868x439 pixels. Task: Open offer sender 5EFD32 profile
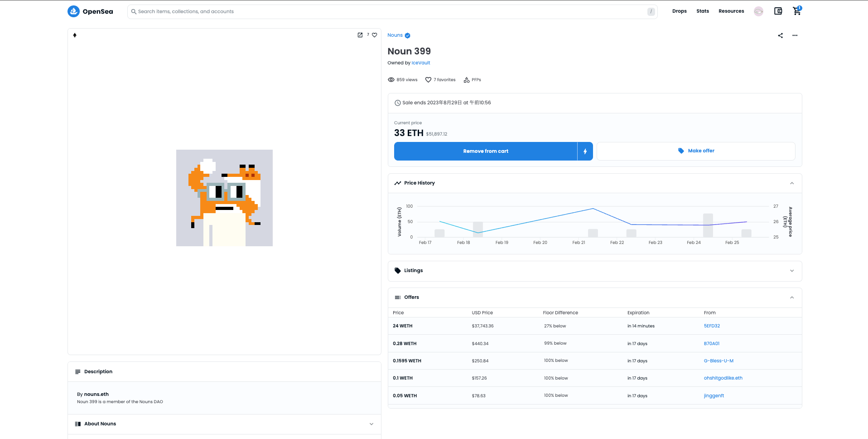(712, 326)
